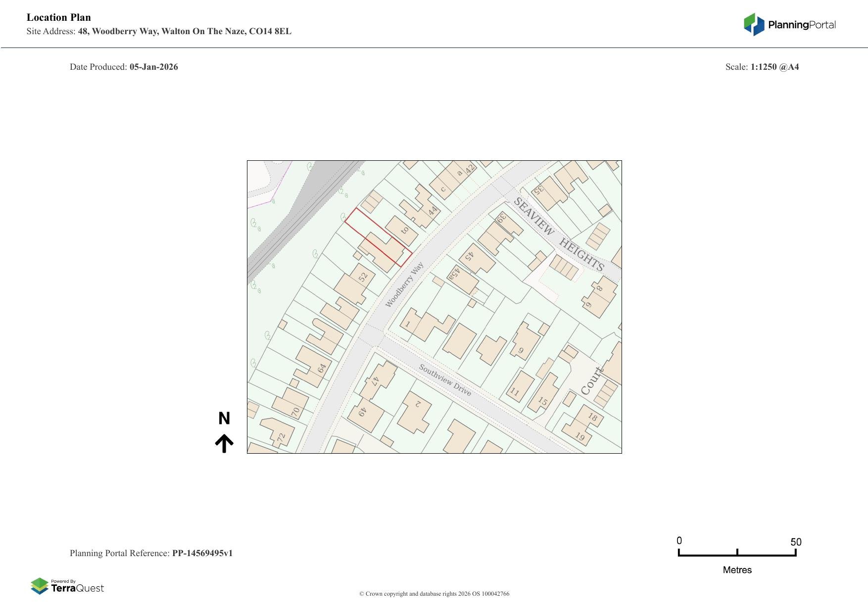Click the Southview Drive road label
Image resolution: width=868 pixels, height=614 pixels.
(x=445, y=380)
